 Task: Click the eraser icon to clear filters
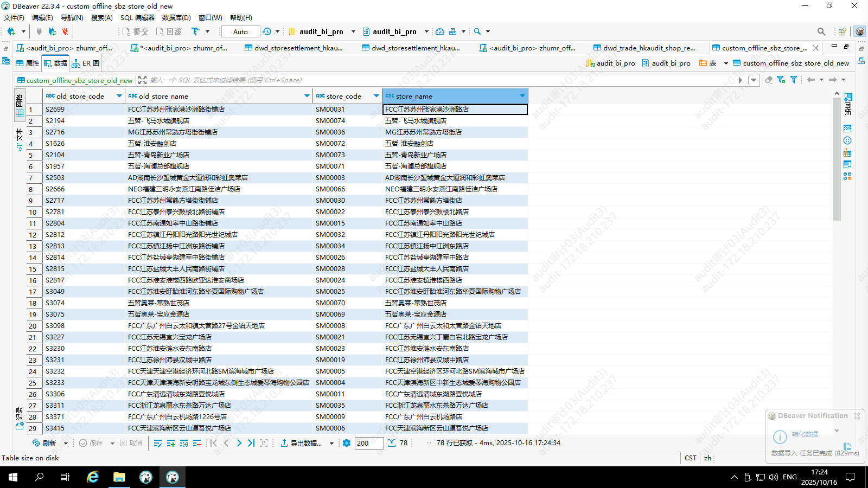(x=769, y=80)
